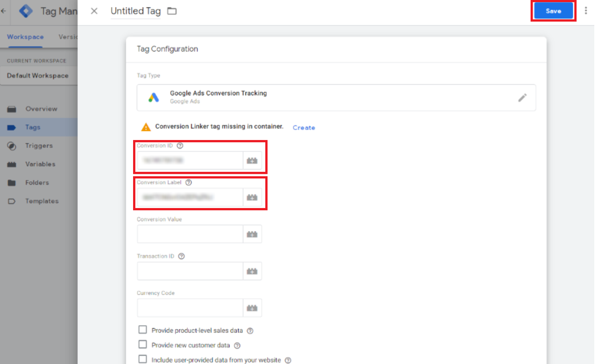Enable Provide product-level sales data checkbox

point(143,330)
